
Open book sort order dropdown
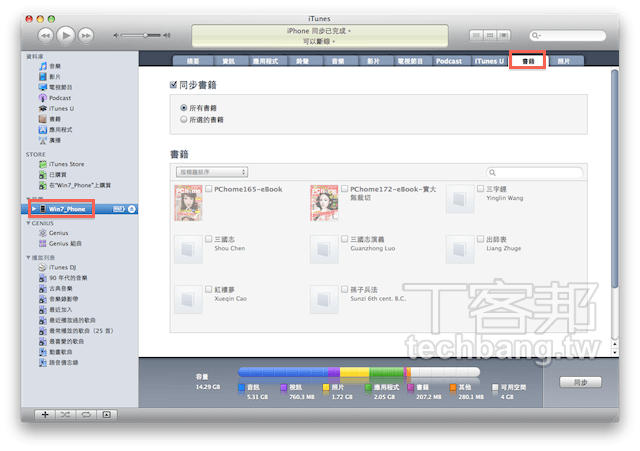tap(212, 172)
